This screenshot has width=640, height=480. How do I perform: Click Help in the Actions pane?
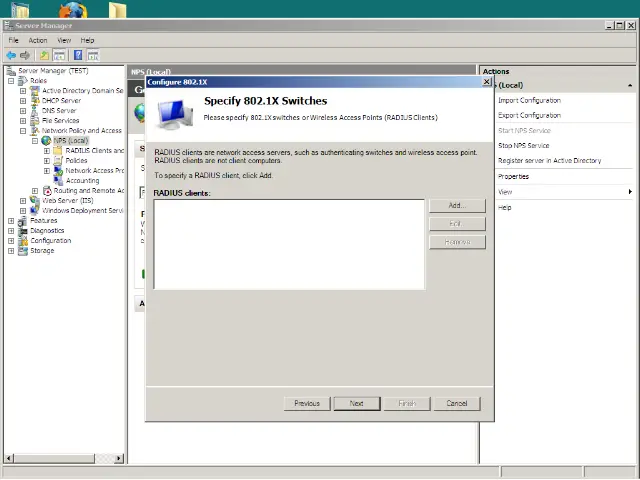pos(504,208)
